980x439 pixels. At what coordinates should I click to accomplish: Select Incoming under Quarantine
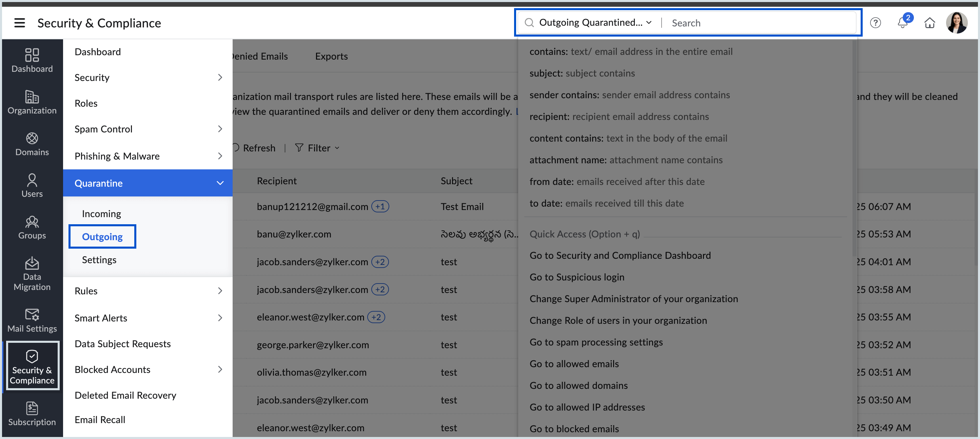point(101,213)
